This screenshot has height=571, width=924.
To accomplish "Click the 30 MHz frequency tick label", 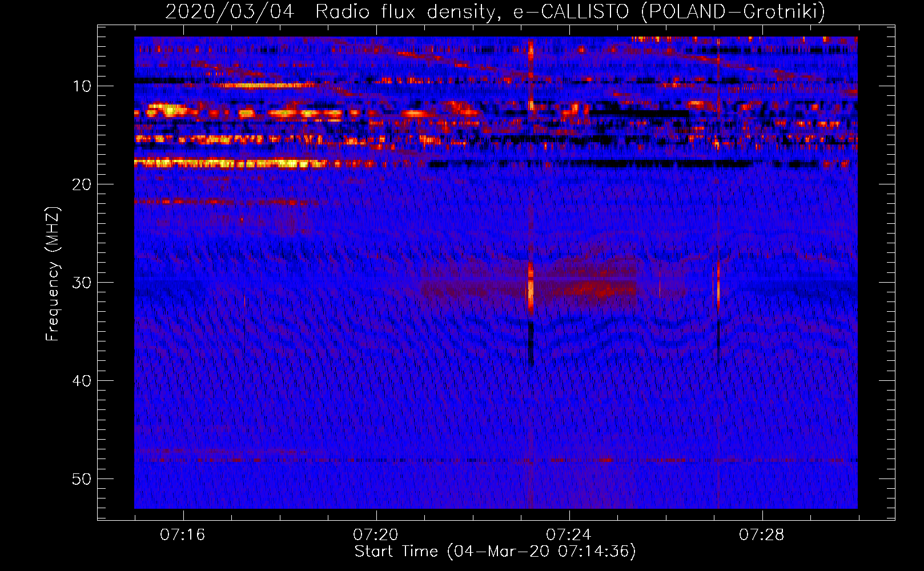I will coord(82,283).
